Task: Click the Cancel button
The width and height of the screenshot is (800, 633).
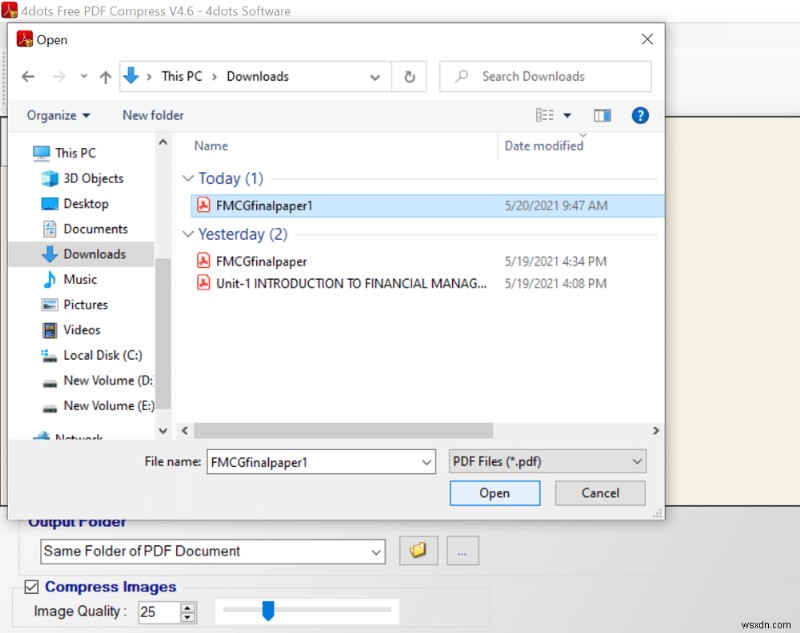Action: (x=599, y=493)
